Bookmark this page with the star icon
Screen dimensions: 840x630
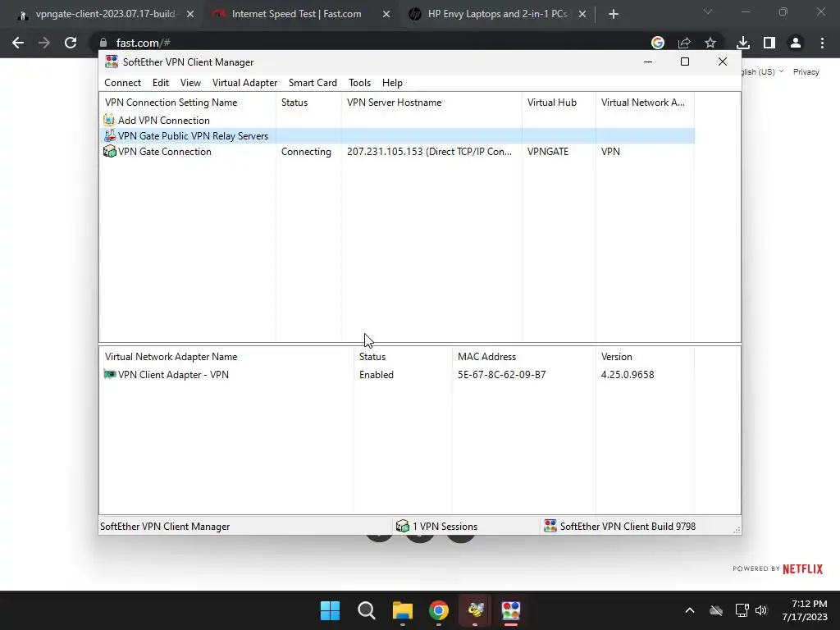[x=710, y=43]
